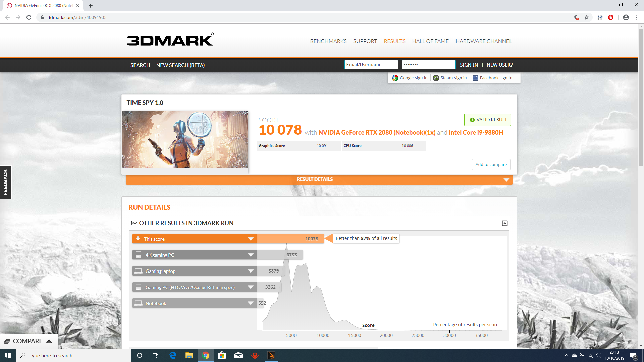Expand the Gaming laptop dropdown
The width and height of the screenshot is (644, 362).
pos(251,271)
